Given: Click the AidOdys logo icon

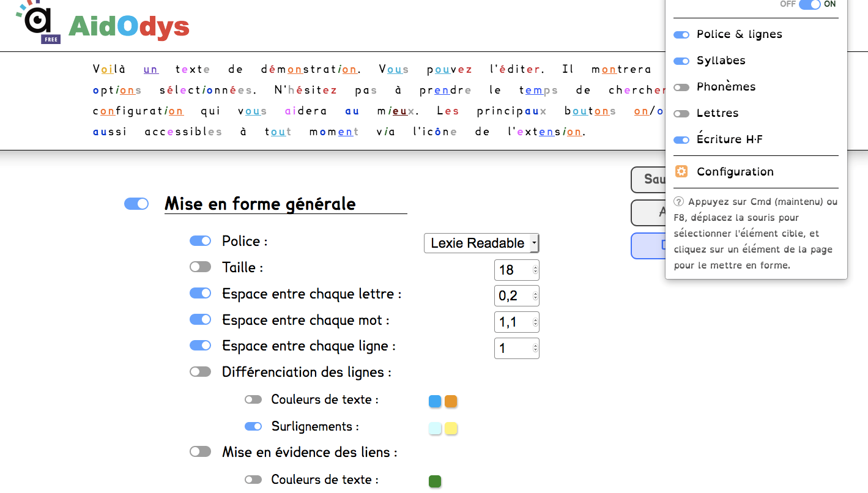Looking at the screenshot, I should (38, 23).
